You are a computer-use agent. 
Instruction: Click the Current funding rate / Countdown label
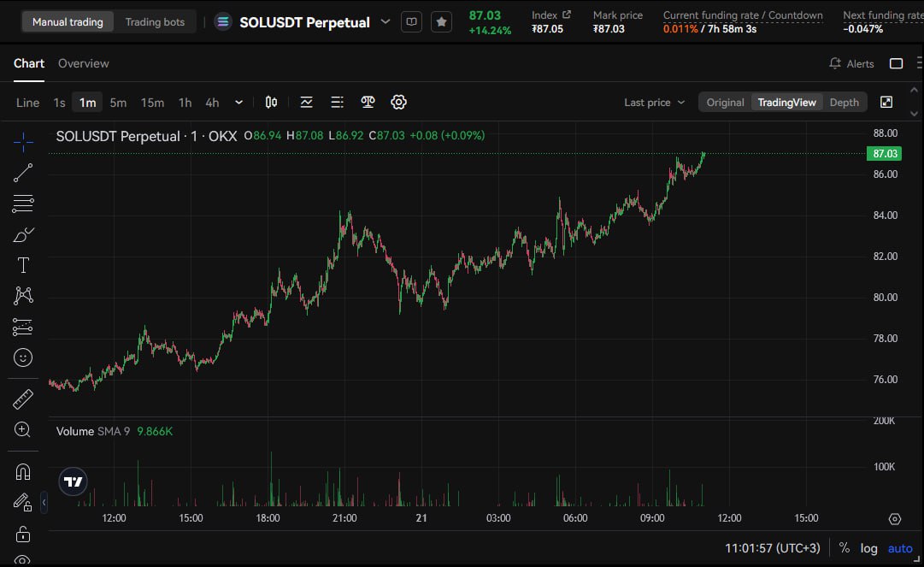(743, 15)
